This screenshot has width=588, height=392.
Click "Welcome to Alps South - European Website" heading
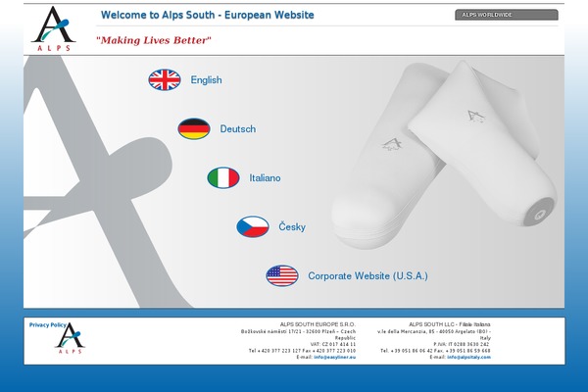208,15
